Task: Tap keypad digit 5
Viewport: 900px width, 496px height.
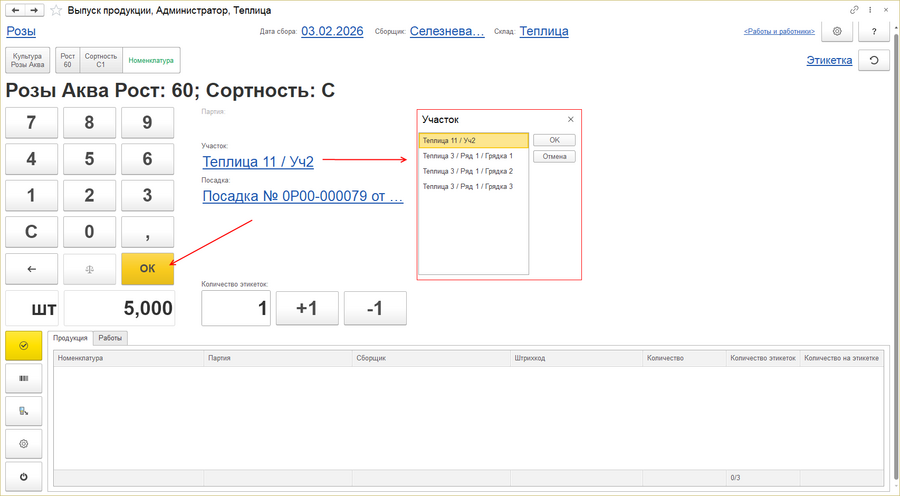Action: point(90,159)
